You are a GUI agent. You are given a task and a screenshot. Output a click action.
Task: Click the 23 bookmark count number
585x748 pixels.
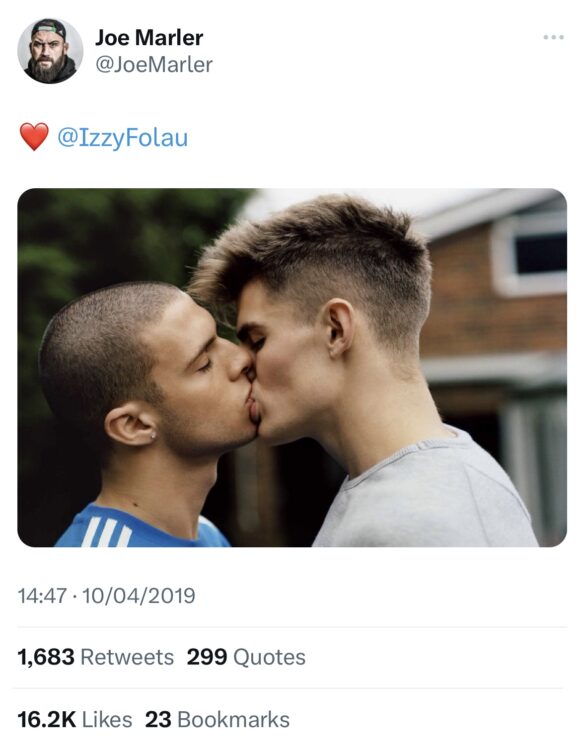click(x=158, y=720)
